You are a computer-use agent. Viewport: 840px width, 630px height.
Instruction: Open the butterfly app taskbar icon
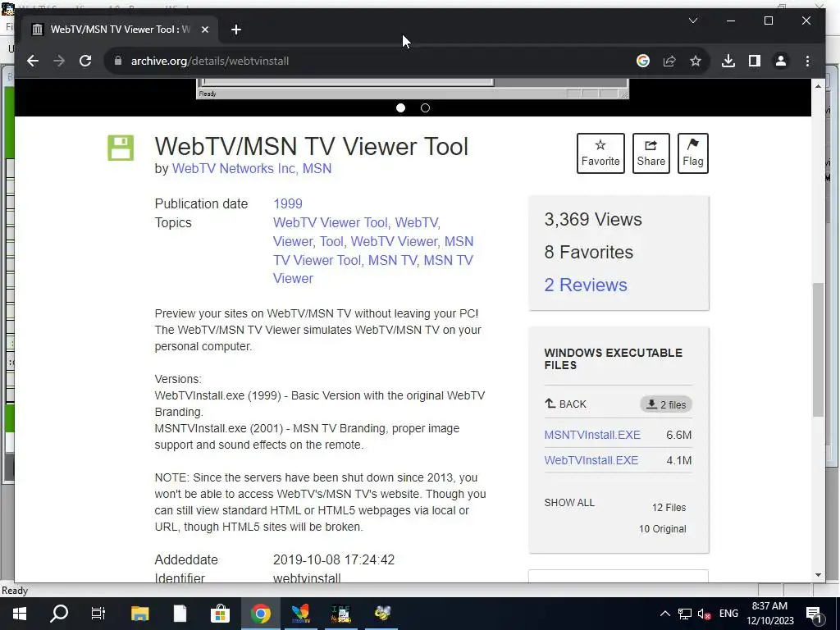[300, 614]
